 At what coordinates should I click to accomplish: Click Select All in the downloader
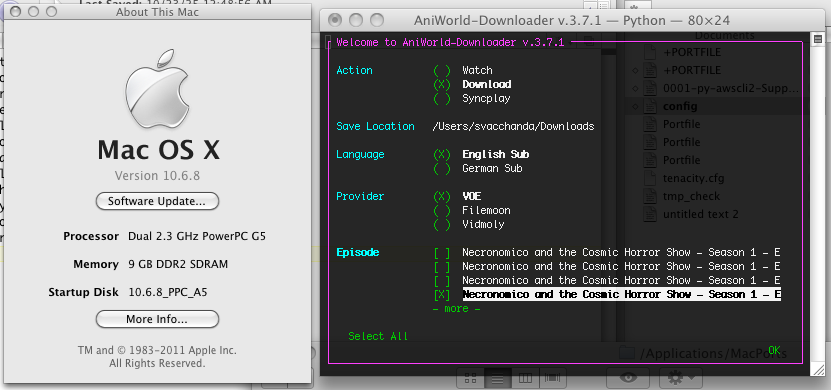(378, 336)
